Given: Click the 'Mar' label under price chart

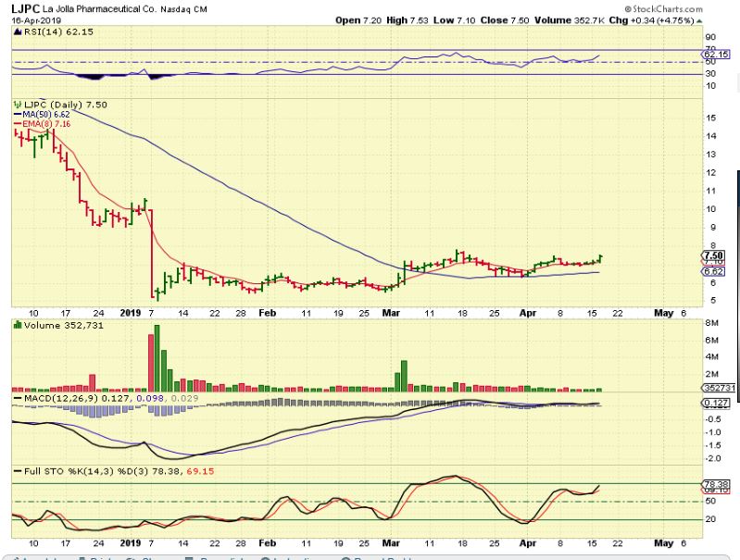Looking at the screenshot, I should point(391,313).
